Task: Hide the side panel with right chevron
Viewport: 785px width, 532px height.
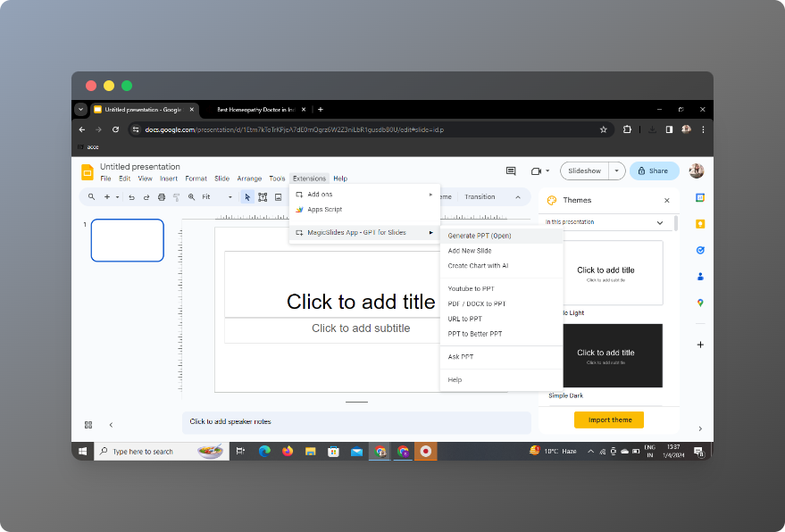Action: pyautogui.click(x=700, y=429)
